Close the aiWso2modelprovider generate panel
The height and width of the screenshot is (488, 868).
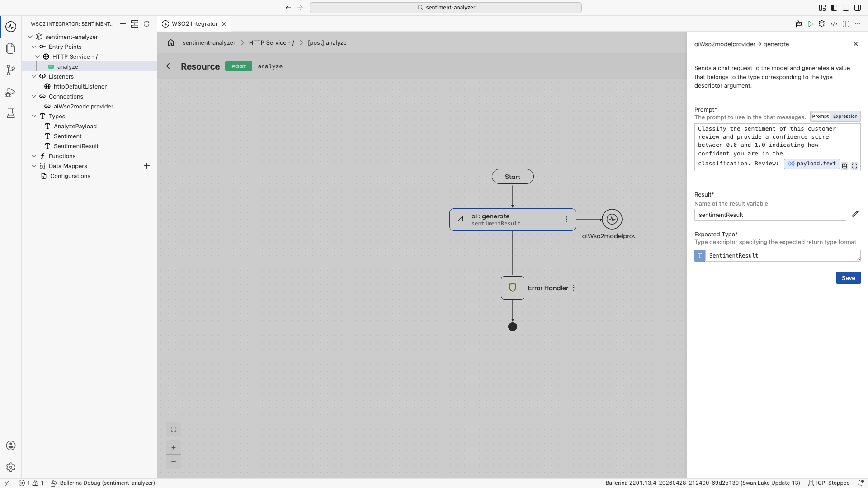pos(856,44)
